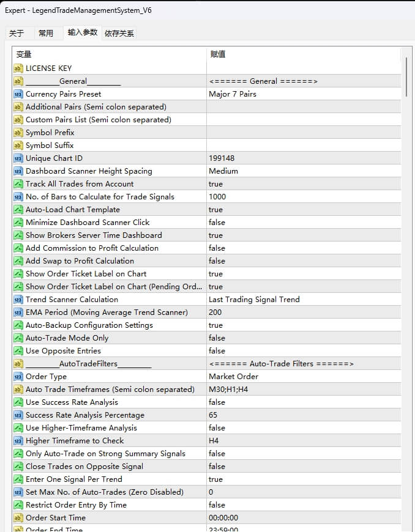
Task: Select the 输入参数 tab
Action: [x=83, y=32]
